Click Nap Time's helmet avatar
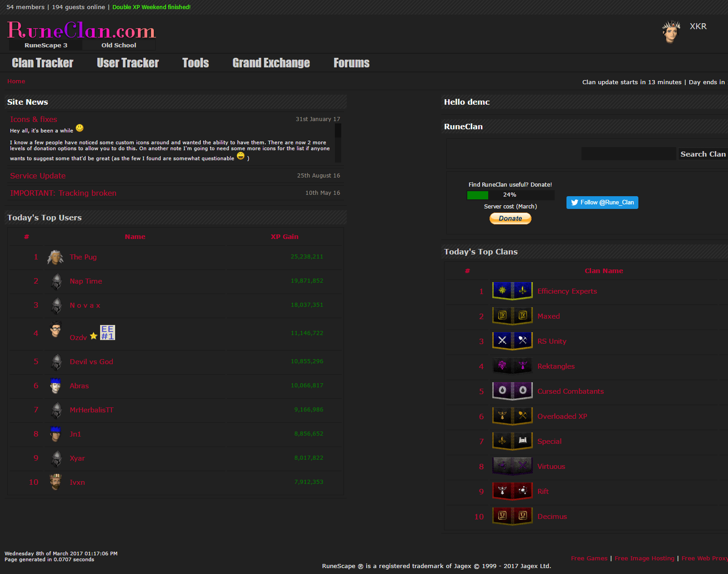This screenshot has width=728, height=574. (56, 282)
